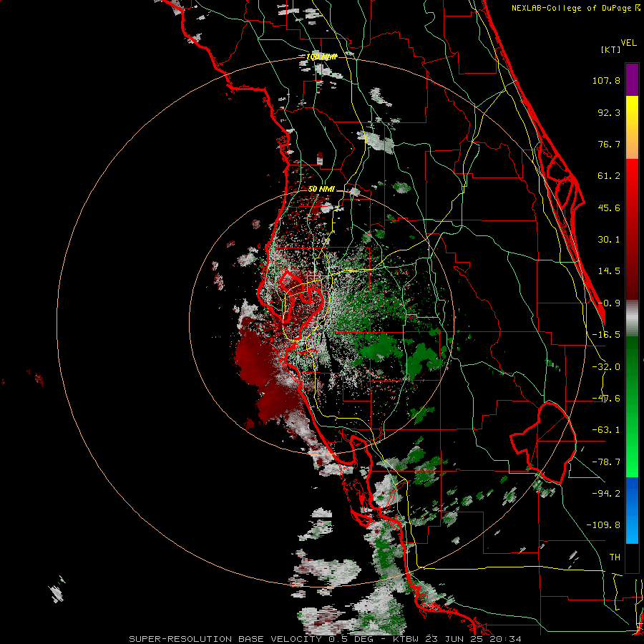The width and height of the screenshot is (644, 644).
Task: Click the [KT] units label
Action: (x=610, y=49)
